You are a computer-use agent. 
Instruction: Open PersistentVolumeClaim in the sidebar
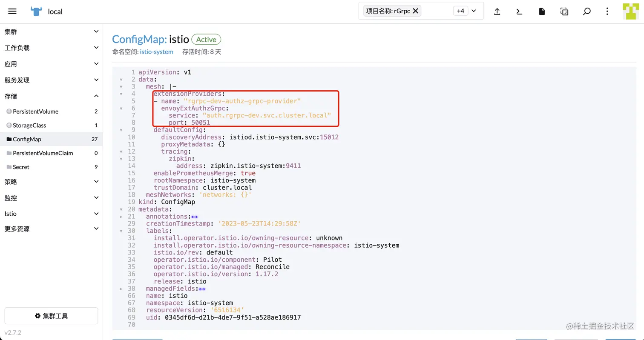51,153
